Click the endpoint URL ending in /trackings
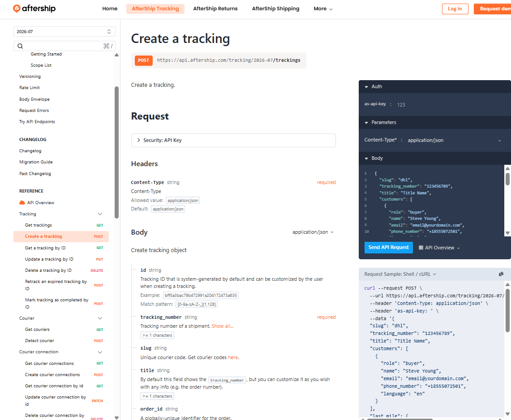The image size is (511, 420). [228, 60]
